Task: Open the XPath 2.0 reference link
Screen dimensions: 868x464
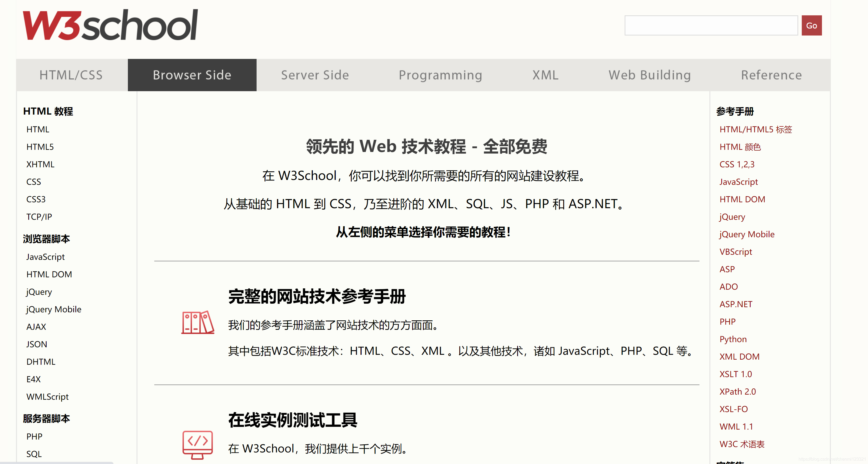Action: pos(738,392)
